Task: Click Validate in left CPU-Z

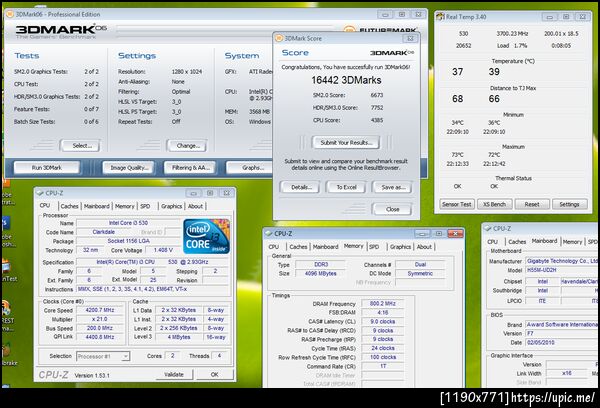Action: (174, 374)
